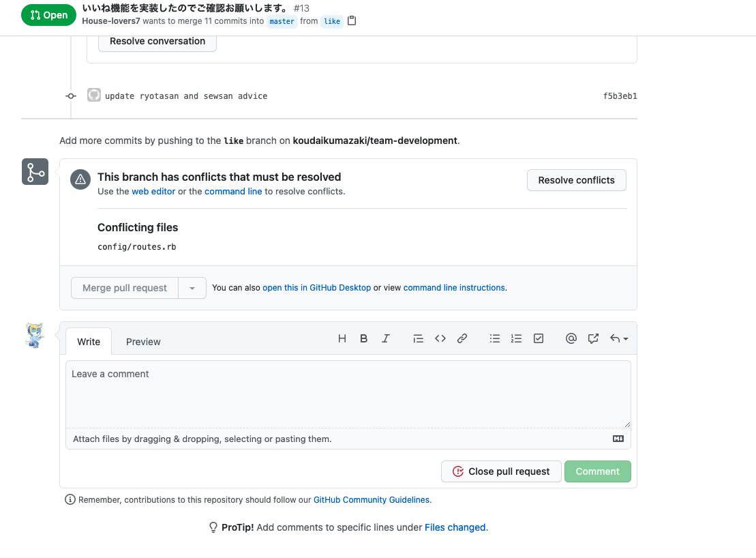
Task: Insert a task list checkbox icon
Action: [x=539, y=338]
